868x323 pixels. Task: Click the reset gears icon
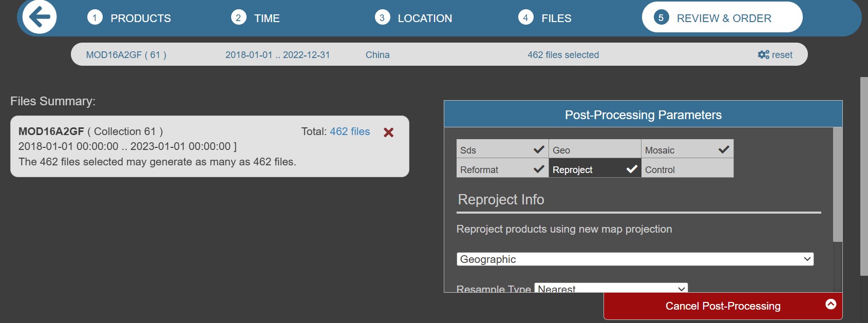pos(763,54)
